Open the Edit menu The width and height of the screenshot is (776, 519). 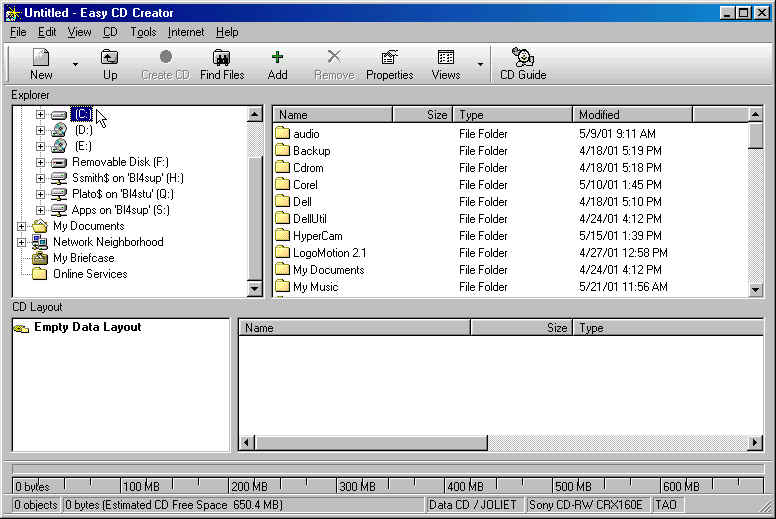47,32
